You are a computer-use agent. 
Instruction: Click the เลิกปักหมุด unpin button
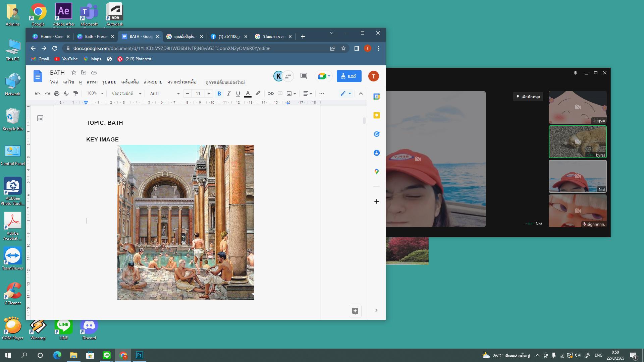pos(528,97)
